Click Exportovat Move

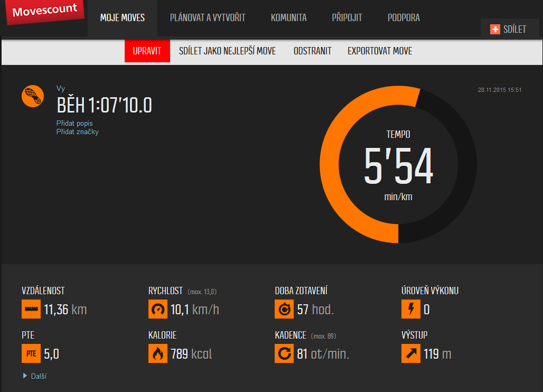(x=380, y=51)
